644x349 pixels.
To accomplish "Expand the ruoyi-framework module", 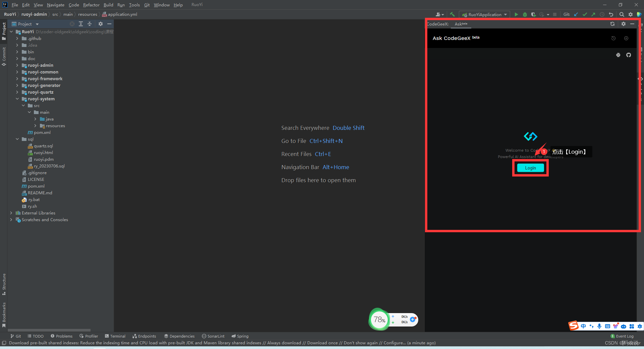I will [x=17, y=79].
